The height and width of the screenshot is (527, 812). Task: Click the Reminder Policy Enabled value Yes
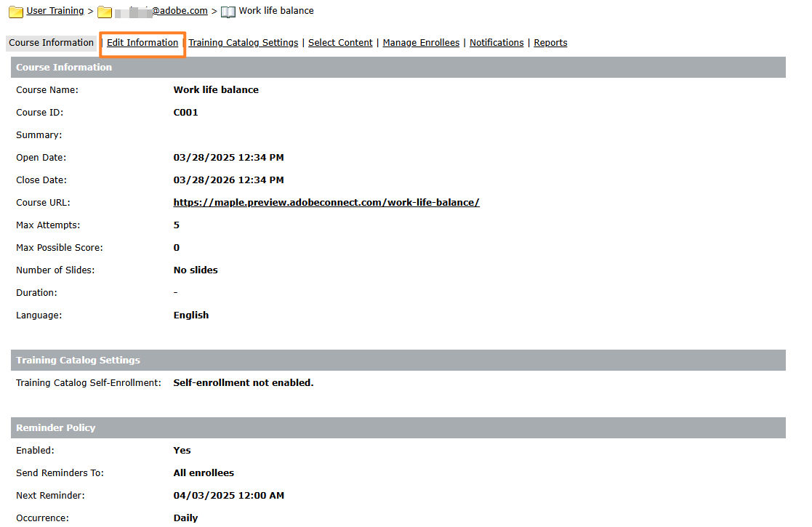pyautogui.click(x=182, y=451)
